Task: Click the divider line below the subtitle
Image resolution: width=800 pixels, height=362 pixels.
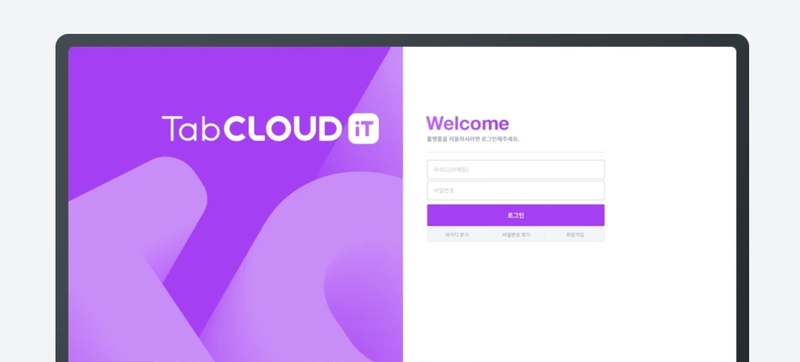Action: [x=515, y=152]
